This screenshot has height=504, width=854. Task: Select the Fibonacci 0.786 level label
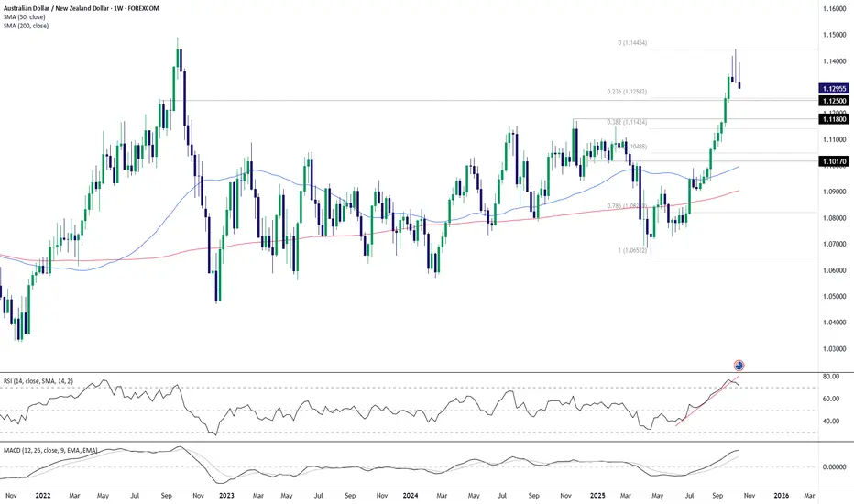[627, 206]
